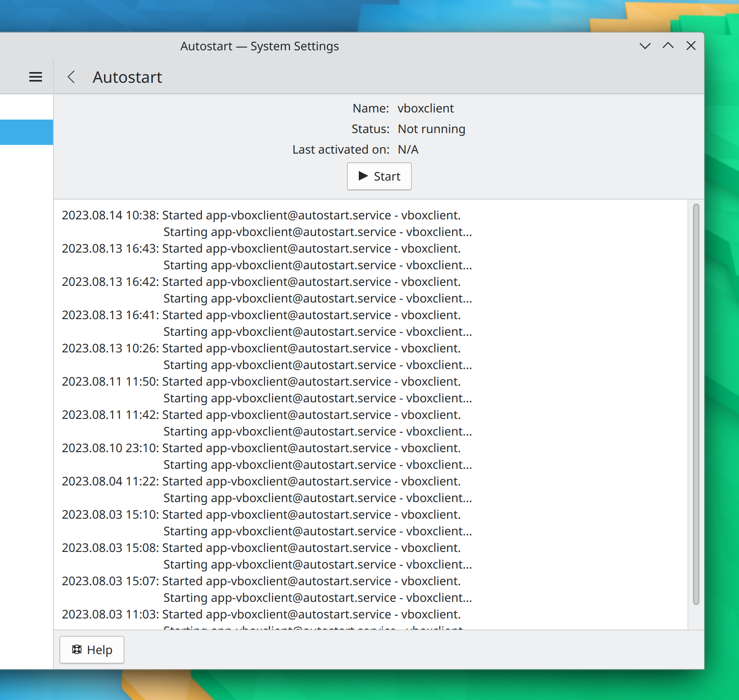The image size is (739, 700).
Task: Click the 2023.08.10 23:10 log entry
Action: [261, 448]
